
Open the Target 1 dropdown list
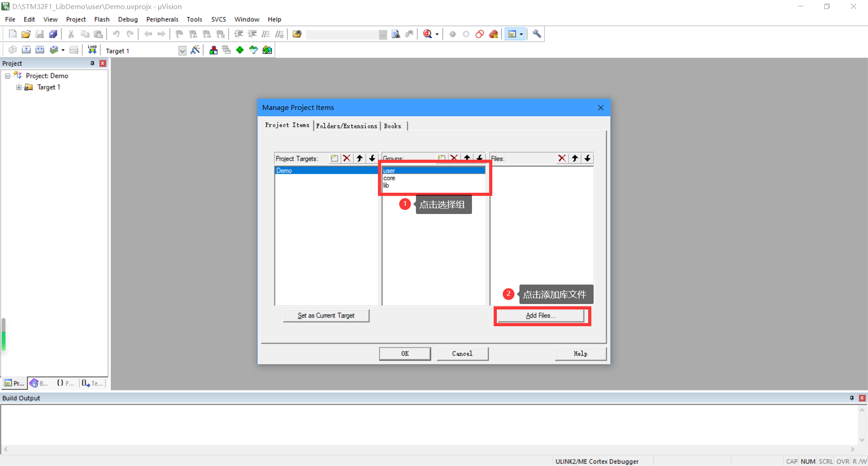click(182, 51)
